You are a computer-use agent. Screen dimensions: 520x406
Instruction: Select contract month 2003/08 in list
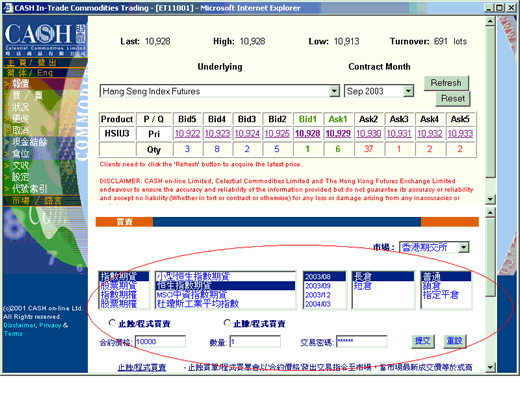(x=325, y=276)
